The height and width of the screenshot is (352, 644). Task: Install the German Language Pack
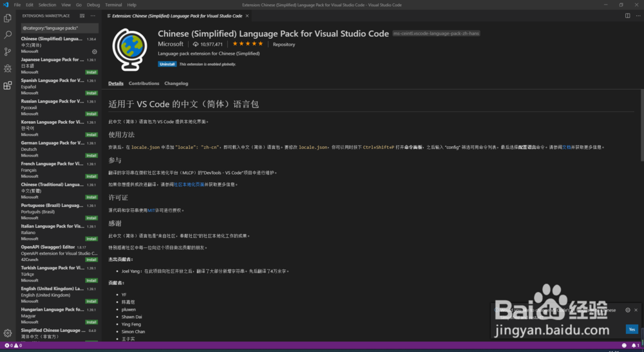coord(91,155)
